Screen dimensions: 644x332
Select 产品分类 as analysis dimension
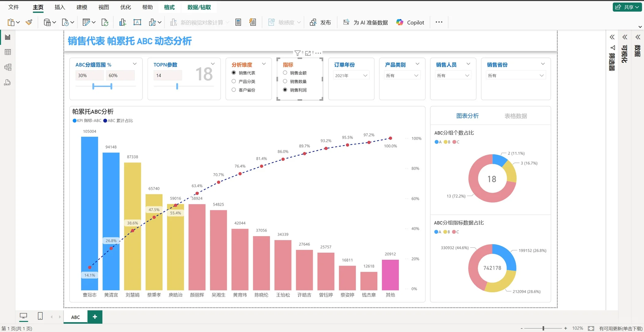pyautogui.click(x=234, y=81)
